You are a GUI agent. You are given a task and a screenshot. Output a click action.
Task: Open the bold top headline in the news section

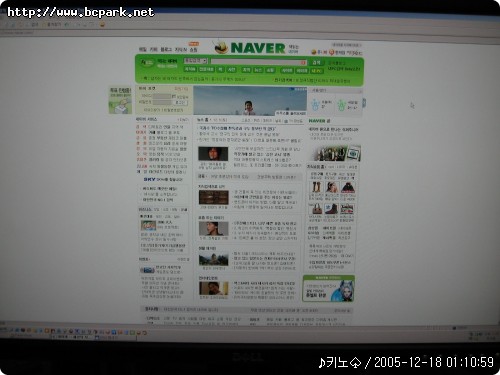(x=237, y=128)
